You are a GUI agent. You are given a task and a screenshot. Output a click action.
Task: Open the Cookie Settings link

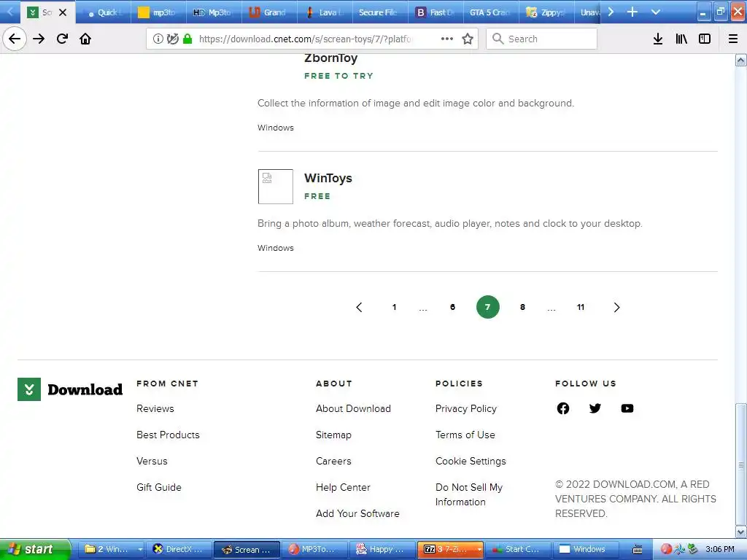471,461
